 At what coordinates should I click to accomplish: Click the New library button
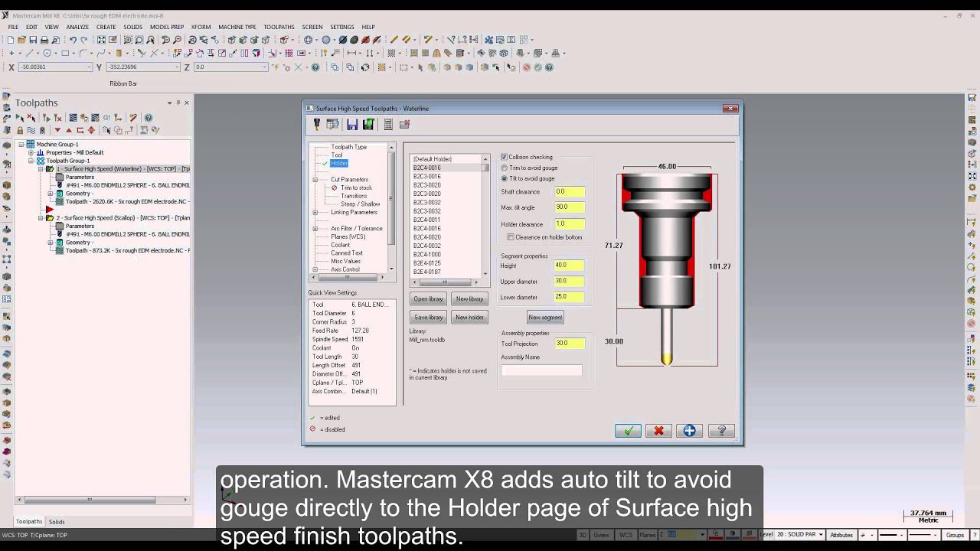[469, 299]
